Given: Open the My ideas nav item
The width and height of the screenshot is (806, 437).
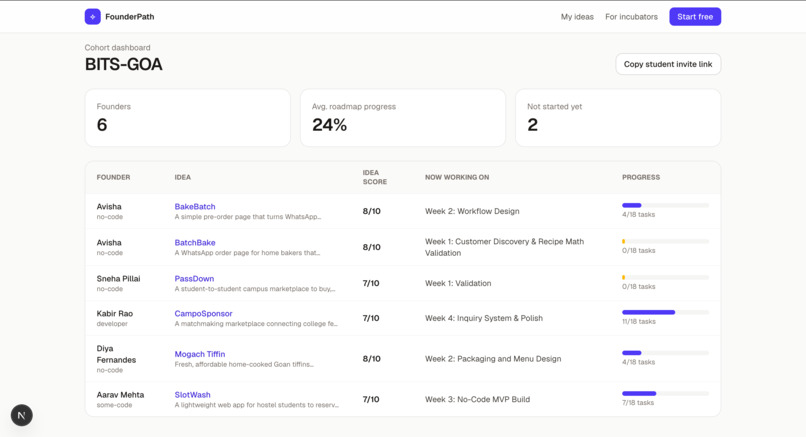Looking at the screenshot, I should click(577, 16).
